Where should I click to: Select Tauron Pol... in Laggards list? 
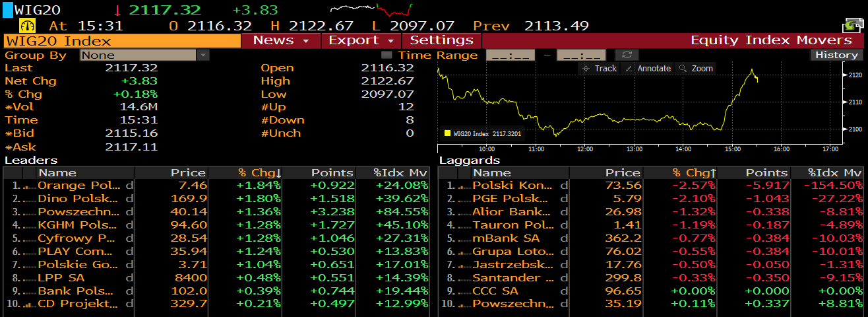coord(513,225)
